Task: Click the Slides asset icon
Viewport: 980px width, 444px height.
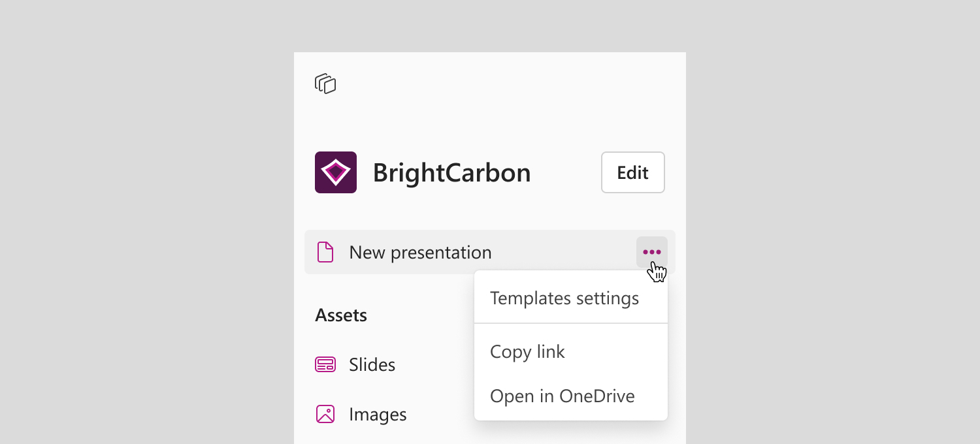Action: [325, 364]
